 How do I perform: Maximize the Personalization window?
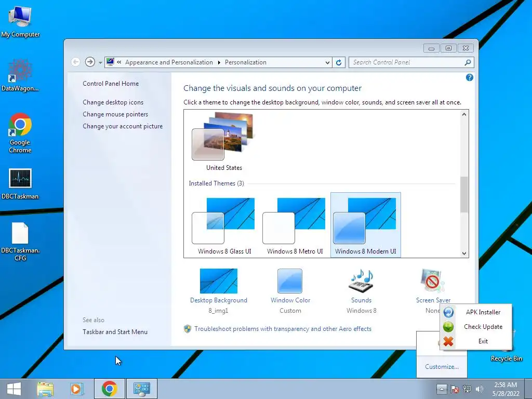[x=448, y=48]
